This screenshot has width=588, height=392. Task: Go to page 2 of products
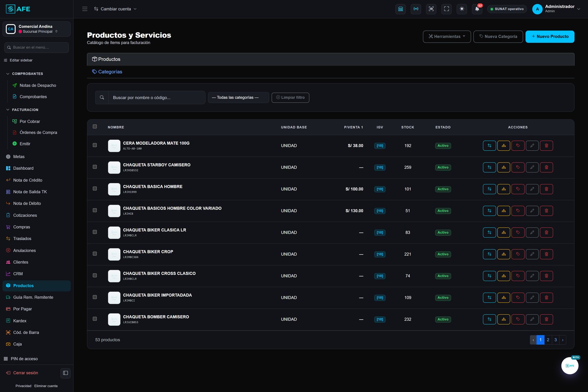tap(548, 340)
